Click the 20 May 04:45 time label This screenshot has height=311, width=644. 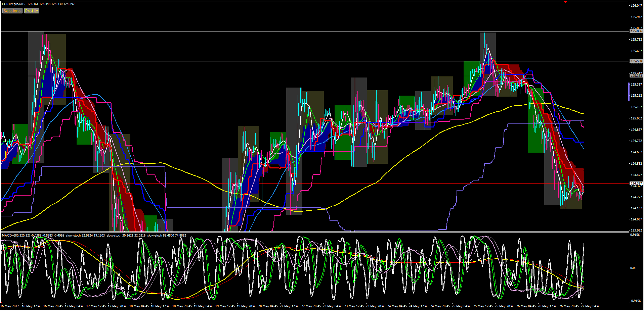268,306
